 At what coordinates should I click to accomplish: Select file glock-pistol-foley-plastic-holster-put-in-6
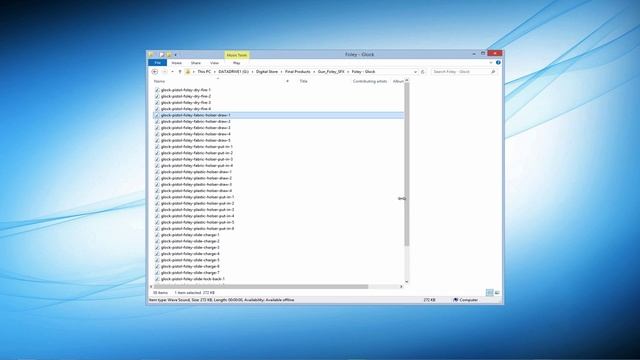tap(198, 229)
